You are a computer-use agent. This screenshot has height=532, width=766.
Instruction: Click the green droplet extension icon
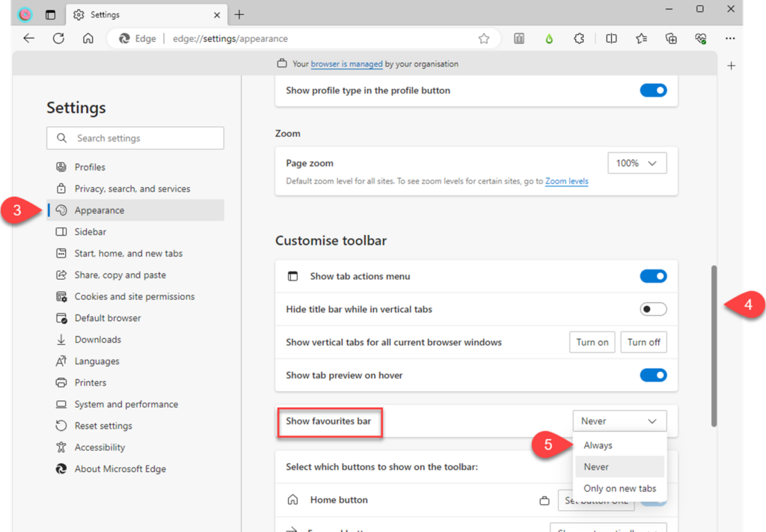point(549,39)
